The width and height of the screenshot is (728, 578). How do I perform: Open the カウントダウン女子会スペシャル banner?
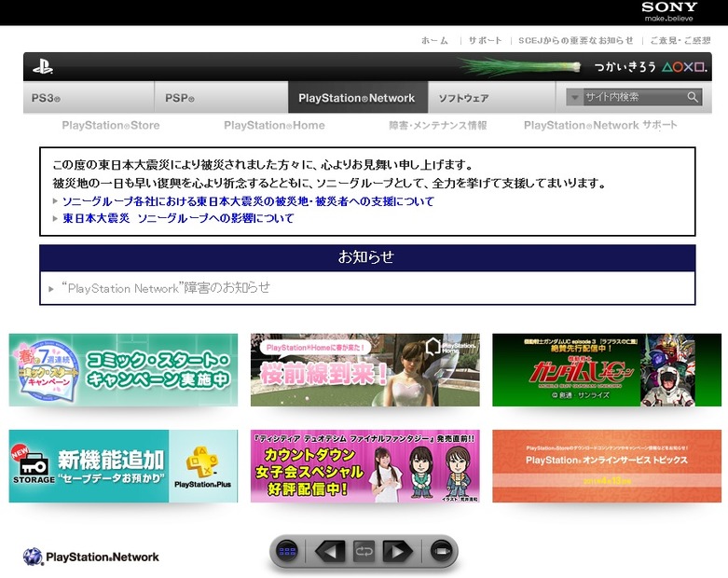(x=364, y=466)
